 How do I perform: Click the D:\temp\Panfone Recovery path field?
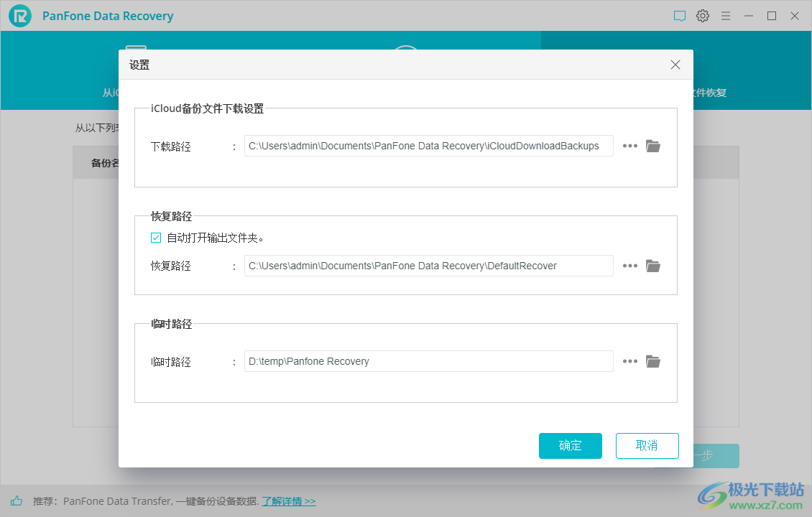[x=429, y=361]
